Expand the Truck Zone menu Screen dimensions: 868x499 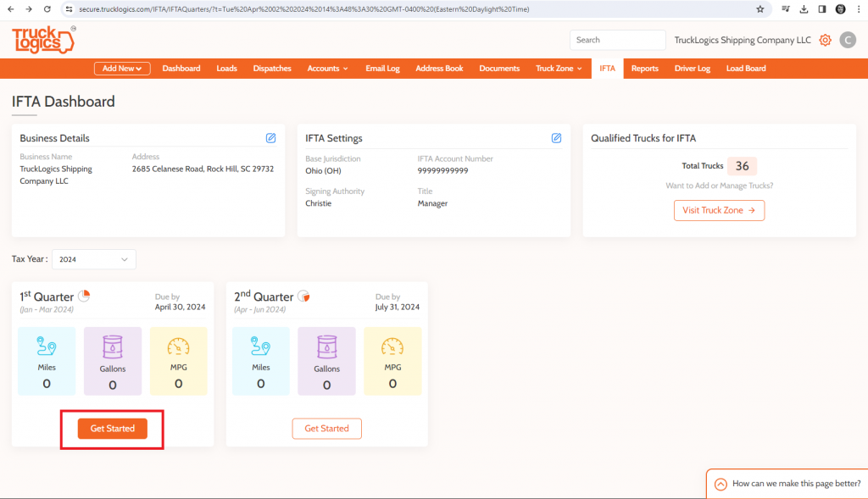[x=559, y=68]
